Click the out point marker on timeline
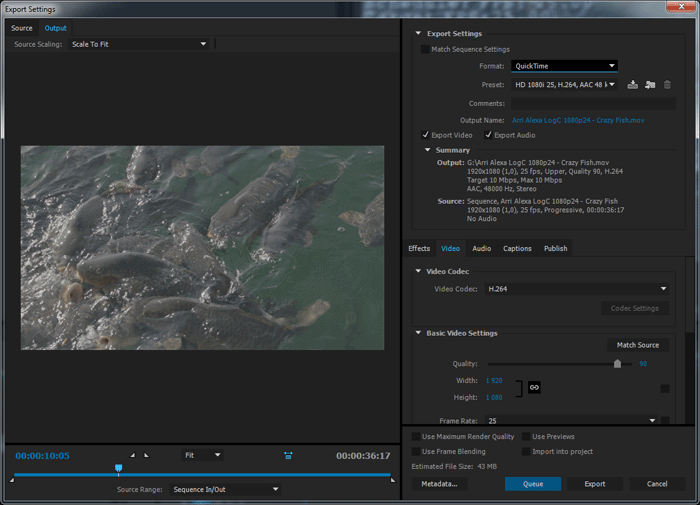Screen dimensions: 700x505 point(393,480)
